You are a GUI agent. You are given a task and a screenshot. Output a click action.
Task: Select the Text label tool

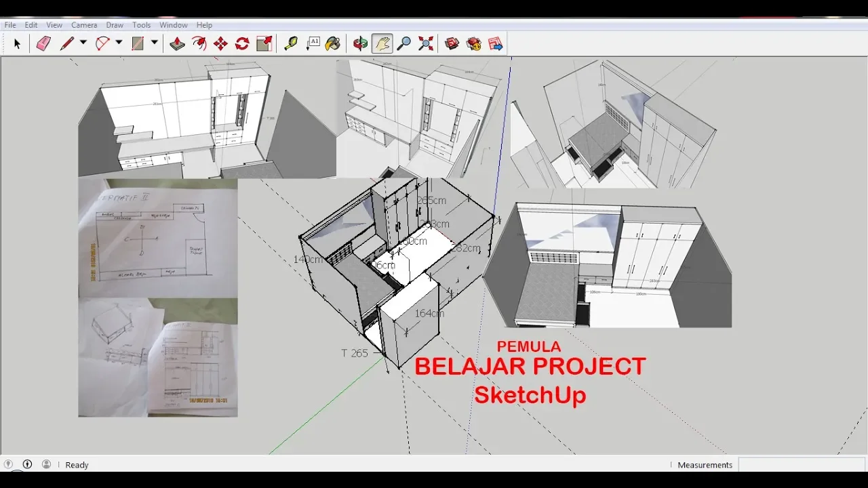click(x=313, y=44)
